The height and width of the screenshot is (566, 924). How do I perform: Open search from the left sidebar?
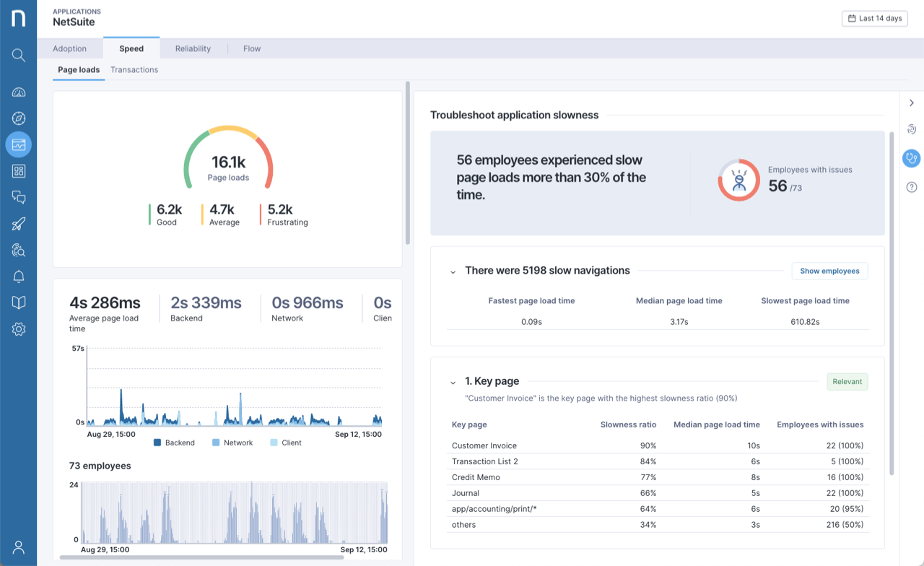[x=18, y=55]
